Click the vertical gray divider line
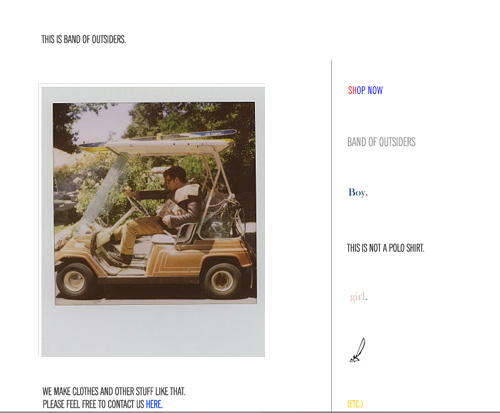 coord(331,235)
